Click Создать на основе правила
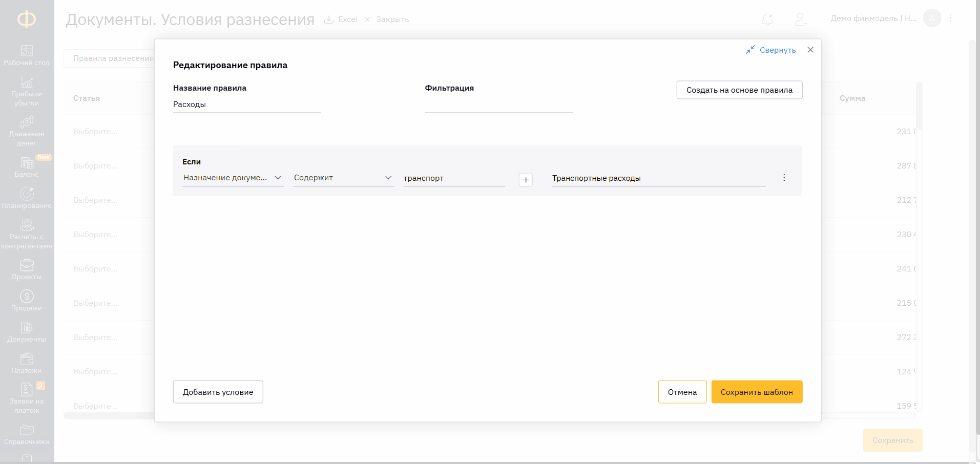 click(739, 90)
